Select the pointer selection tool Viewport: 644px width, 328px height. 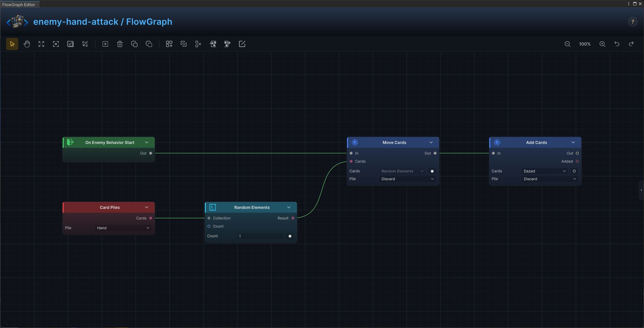pos(12,44)
